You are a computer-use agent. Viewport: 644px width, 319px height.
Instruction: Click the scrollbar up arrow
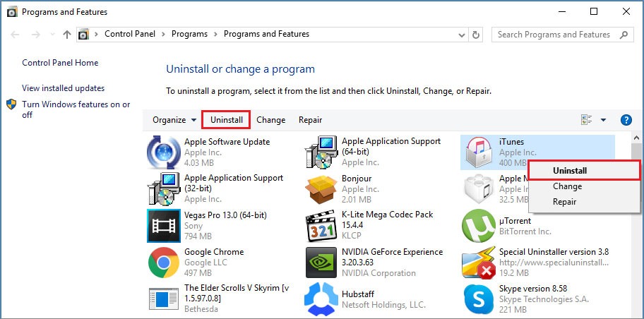click(636, 138)
